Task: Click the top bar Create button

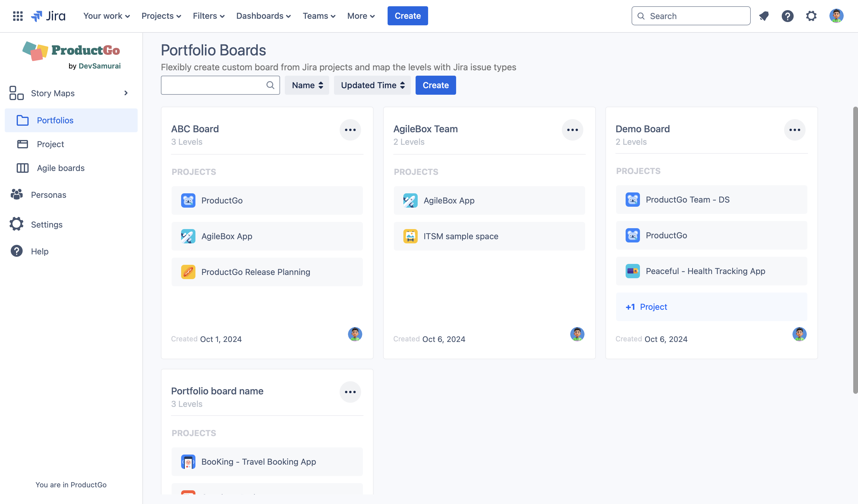Action: (408, 16)
